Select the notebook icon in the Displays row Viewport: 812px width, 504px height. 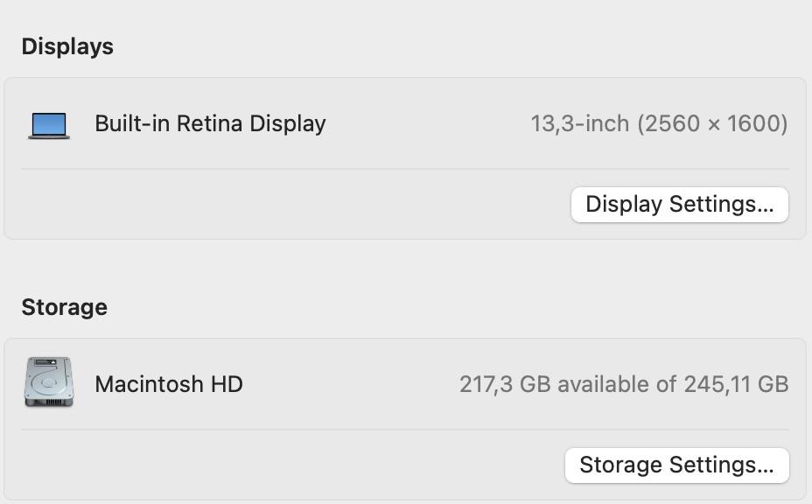[x=50, y=123]
